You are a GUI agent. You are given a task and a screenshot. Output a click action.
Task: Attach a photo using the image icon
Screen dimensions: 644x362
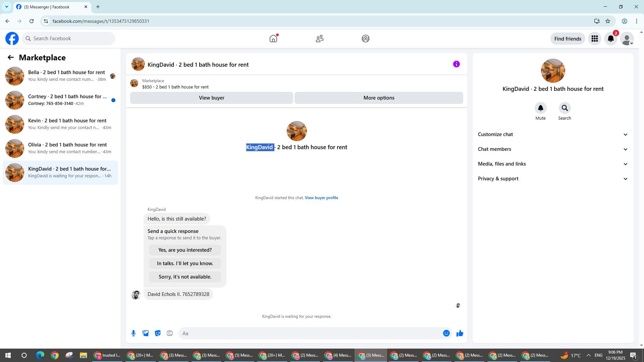(x=146, y=333)
